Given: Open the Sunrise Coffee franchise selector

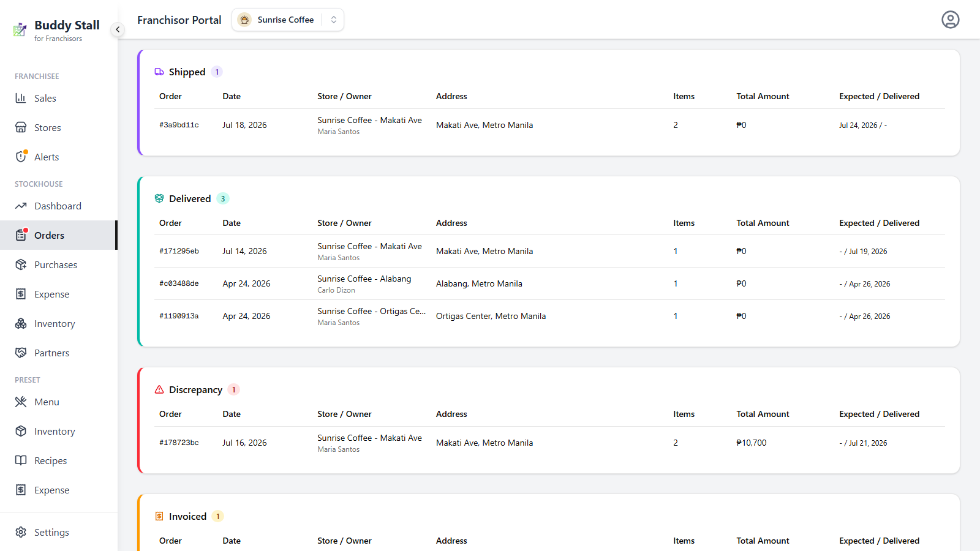Looking at the screenshot, I should 288,20.
